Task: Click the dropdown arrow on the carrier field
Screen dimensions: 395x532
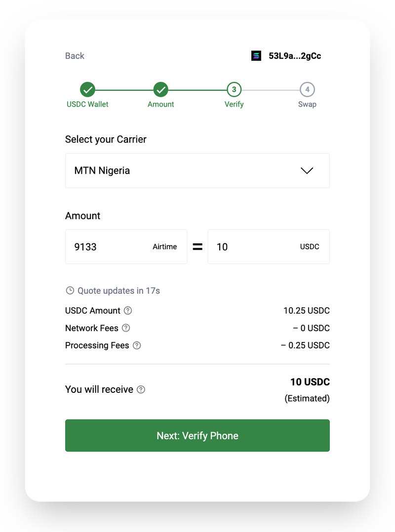Action: (x=307, y=170)
